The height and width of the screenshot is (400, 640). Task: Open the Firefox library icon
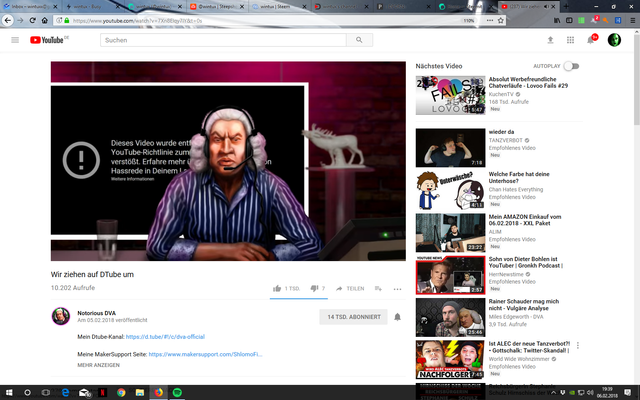click(x=557, y=20)
